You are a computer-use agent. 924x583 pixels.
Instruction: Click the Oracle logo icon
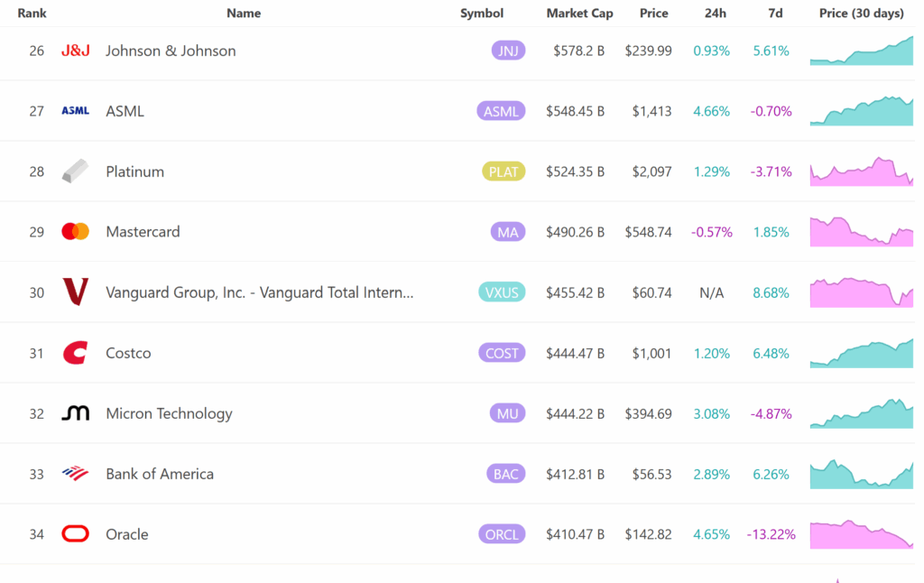(x=75, y=534)
